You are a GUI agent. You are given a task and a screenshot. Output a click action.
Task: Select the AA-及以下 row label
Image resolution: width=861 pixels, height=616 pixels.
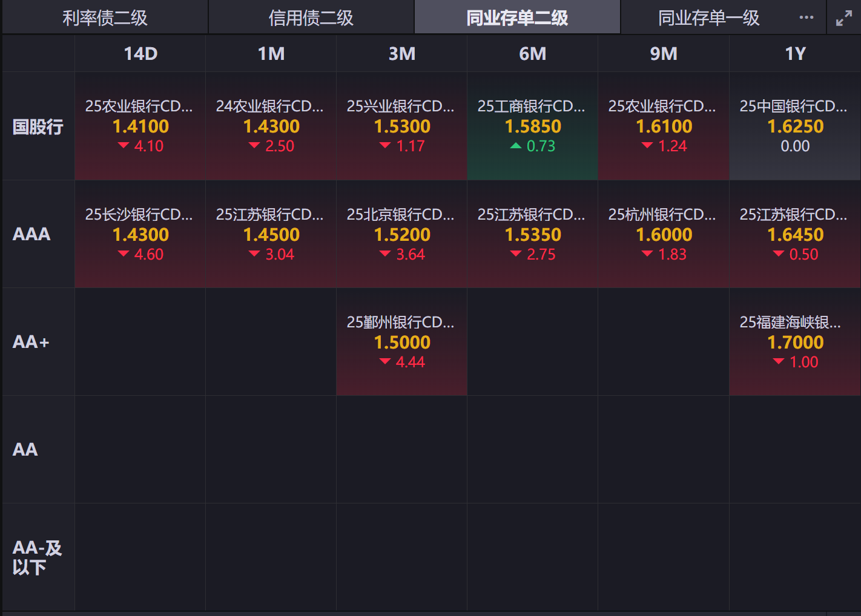tap(38, 557)
